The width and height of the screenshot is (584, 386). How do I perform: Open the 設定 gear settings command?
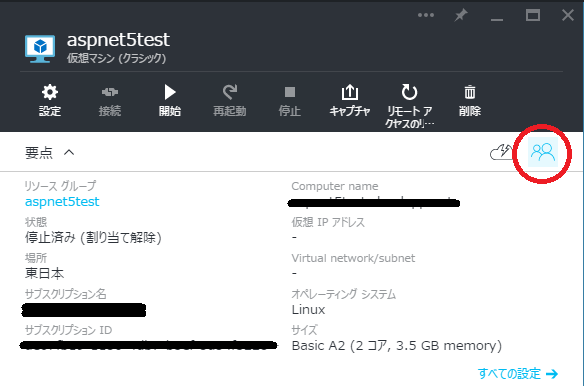50,101
